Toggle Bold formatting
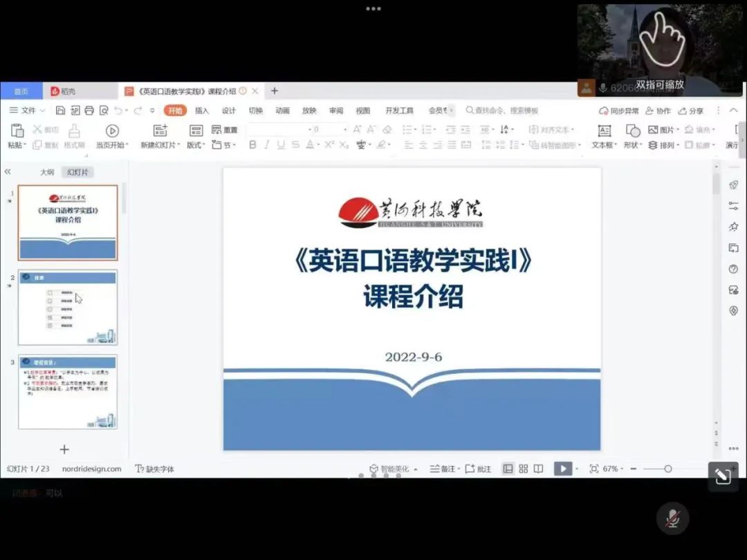 (x=252, y=144)
